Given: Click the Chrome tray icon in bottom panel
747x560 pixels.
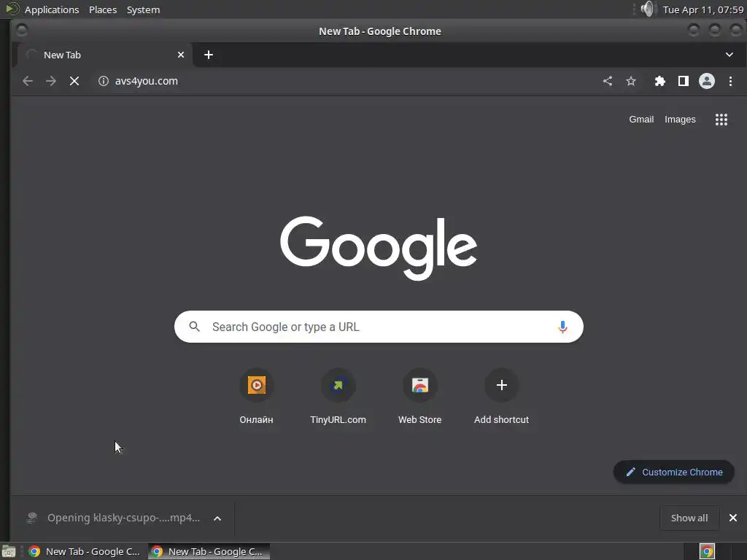Looking at the screenshot, I should coord(707,551).
